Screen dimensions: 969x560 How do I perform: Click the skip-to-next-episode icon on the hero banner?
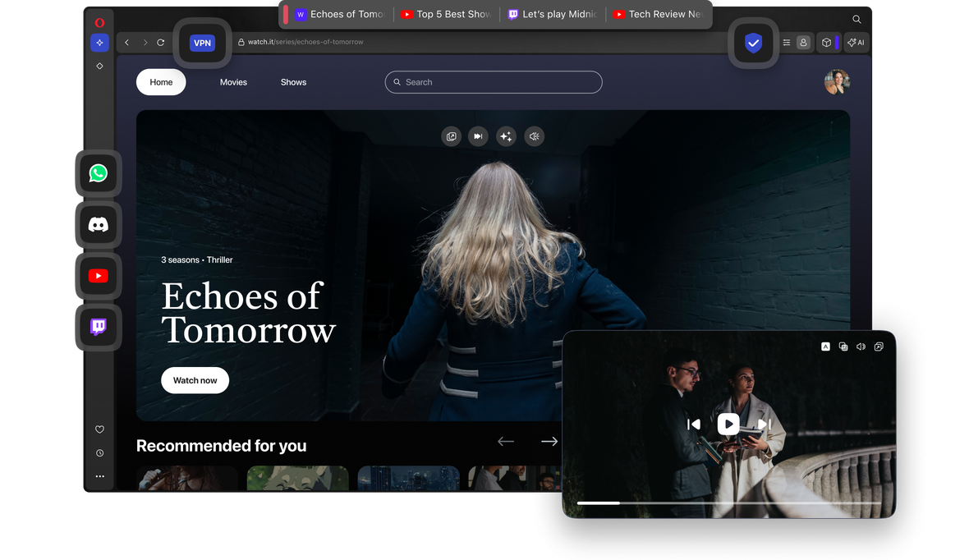coord(477,136)
